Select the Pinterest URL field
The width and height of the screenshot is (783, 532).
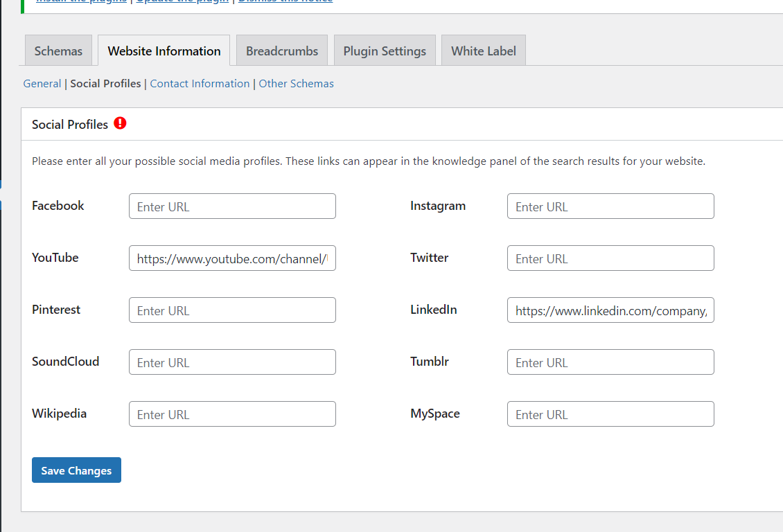(x=232, y=310)
